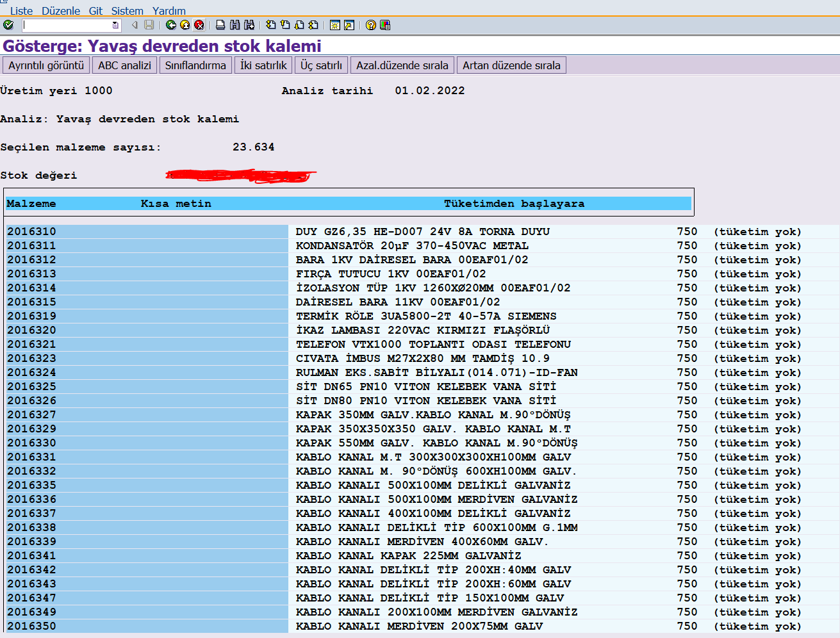
Task: Select material number 2016336
Action: click(x=31, y=500)
